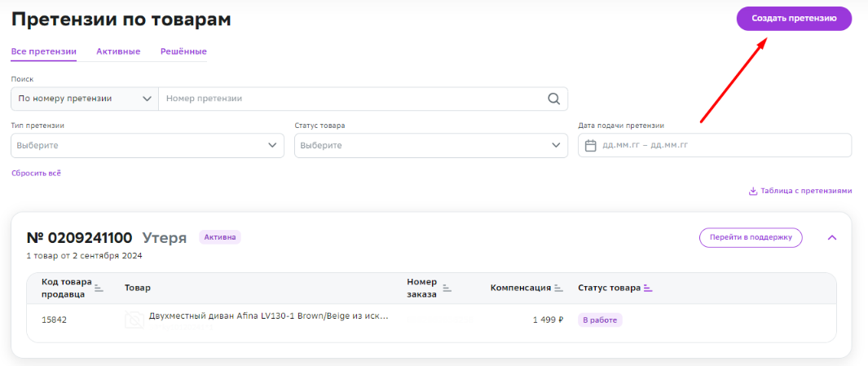
Task: Open the Решённые tab
Action: [x=183, y=51]
